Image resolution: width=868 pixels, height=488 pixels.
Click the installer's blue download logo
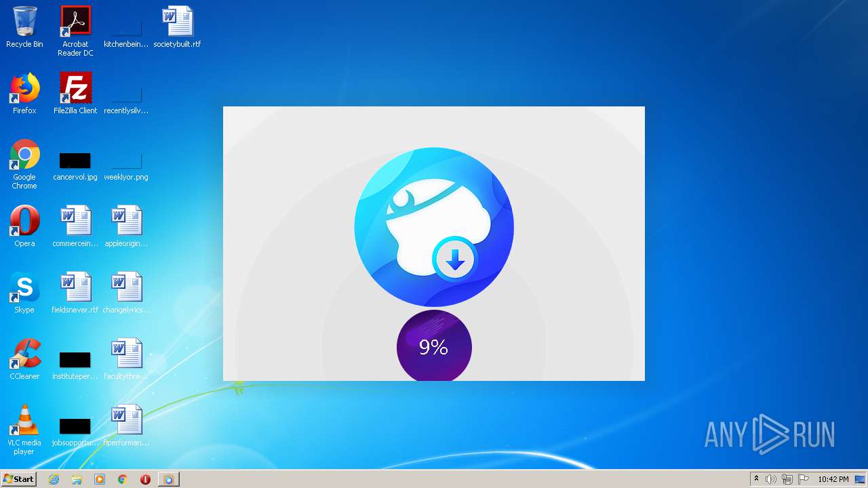[x=434, y=227]
